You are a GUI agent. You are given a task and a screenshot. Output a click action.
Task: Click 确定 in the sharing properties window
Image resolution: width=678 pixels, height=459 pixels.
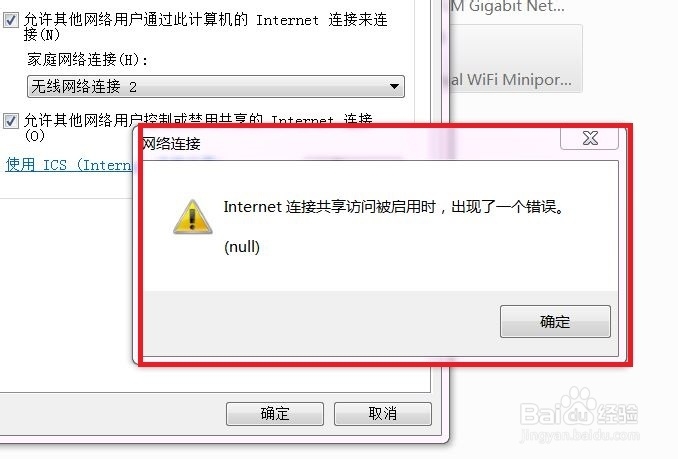(275, 414)
